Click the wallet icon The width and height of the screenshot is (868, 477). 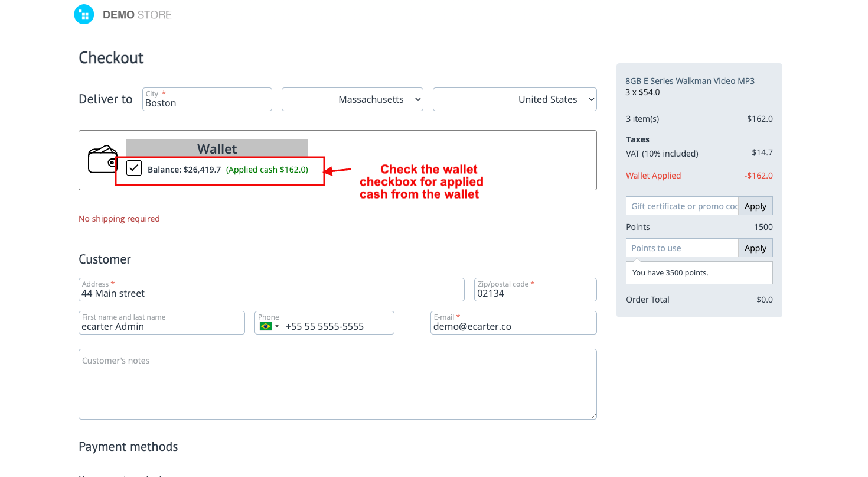tap(102, 159)
